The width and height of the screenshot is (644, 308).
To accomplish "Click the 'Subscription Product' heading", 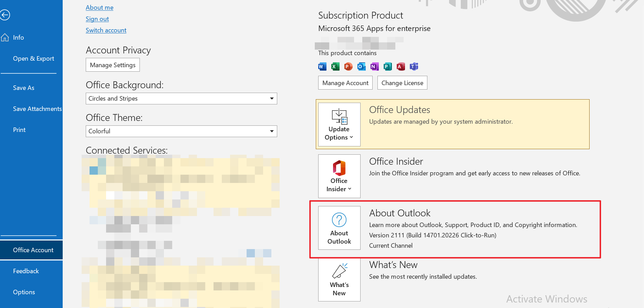I will (x=361, y=16).
